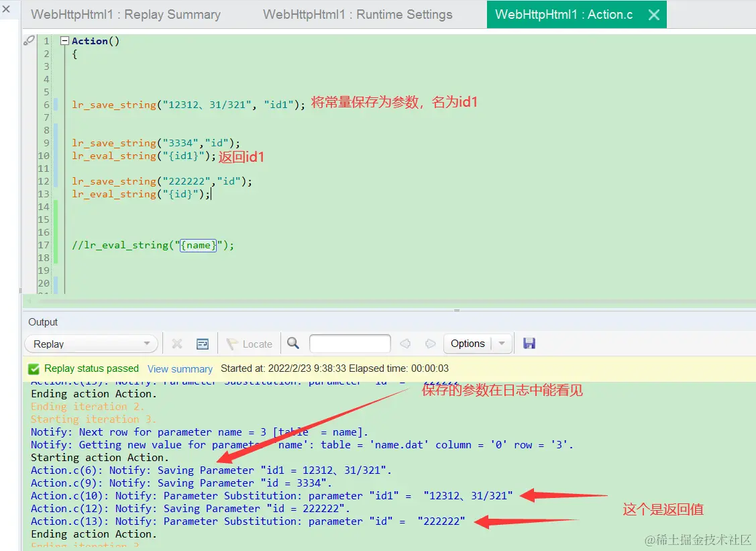
Task: Select the Action.c(12) Saving Parameter log line
Action: pyautogui.click(x=191, y=509)
